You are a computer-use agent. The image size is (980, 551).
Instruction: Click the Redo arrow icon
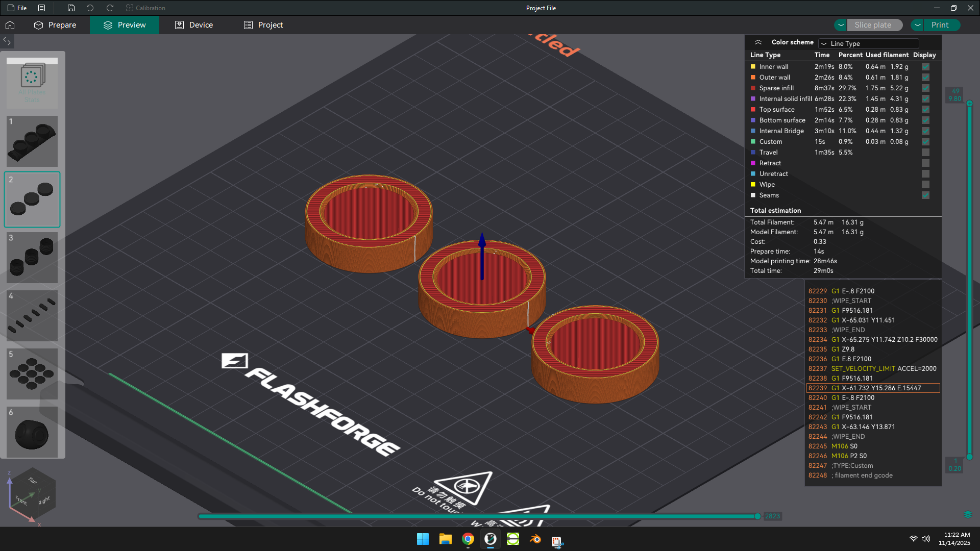(x=110, y=8)
